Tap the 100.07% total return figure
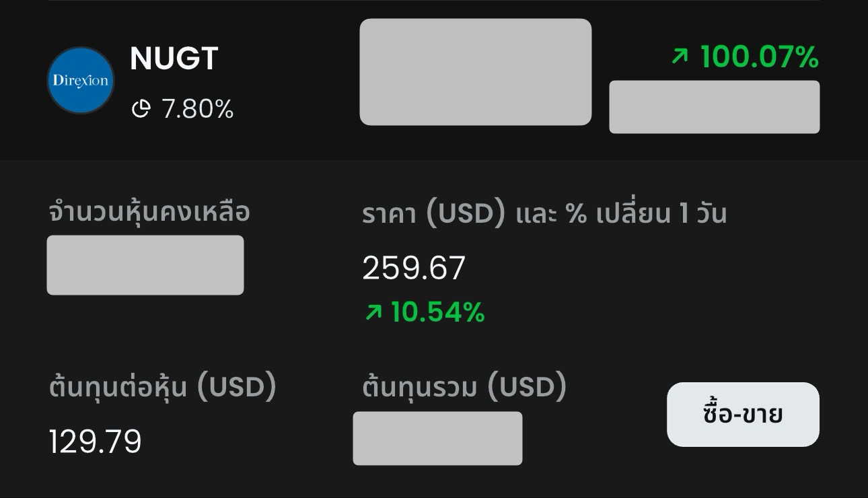Viewport: 868px width, 498px height. point(759,57)
